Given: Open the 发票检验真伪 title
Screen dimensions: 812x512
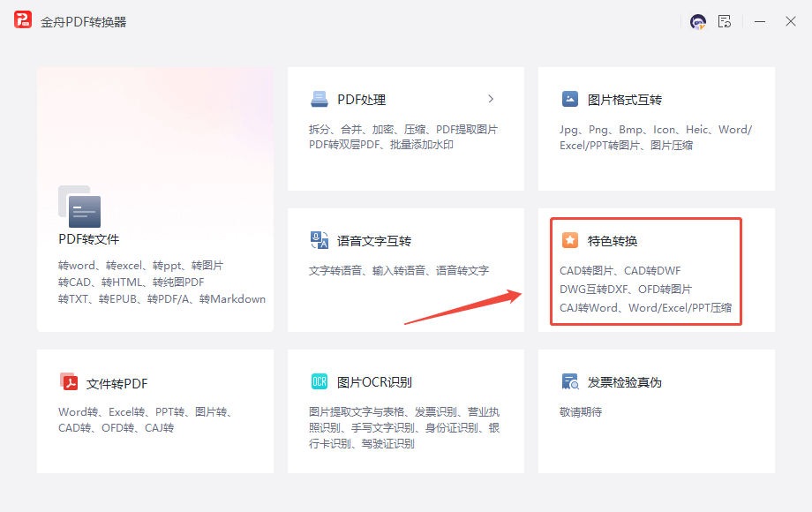Looking at the screenshot, I should click(625, 382).
